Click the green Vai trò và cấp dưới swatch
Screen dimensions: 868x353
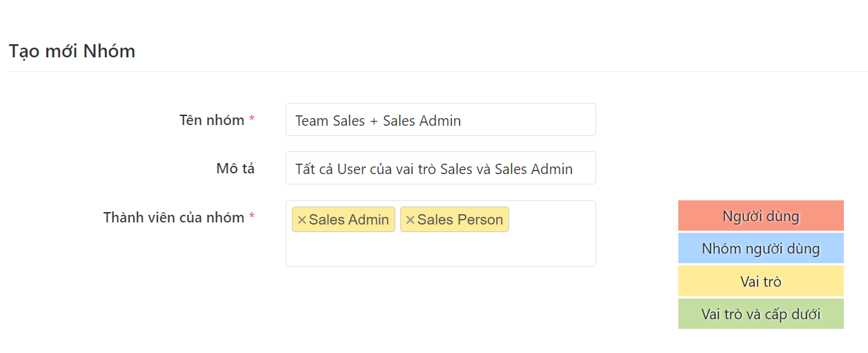click(x=760, y=314)
